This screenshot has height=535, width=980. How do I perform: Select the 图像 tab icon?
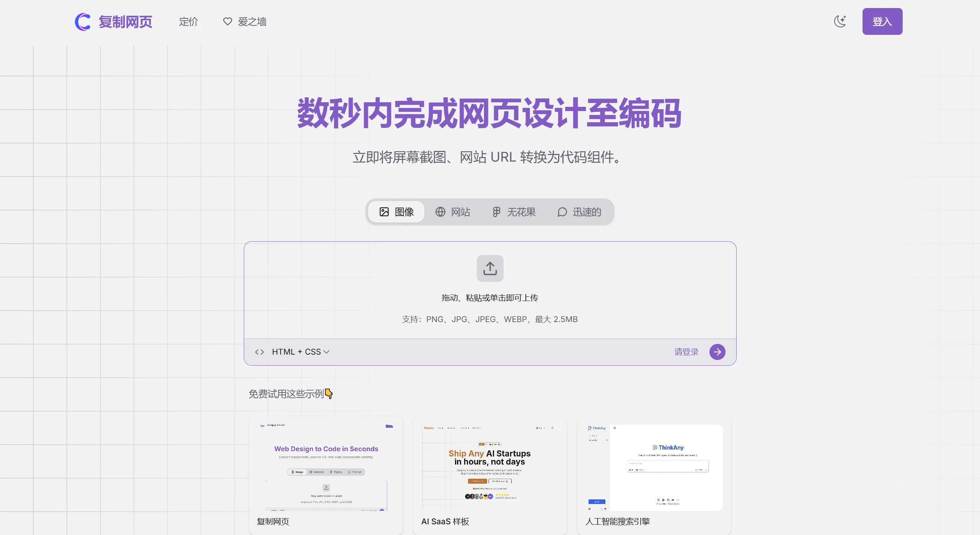tap(384, 212)
